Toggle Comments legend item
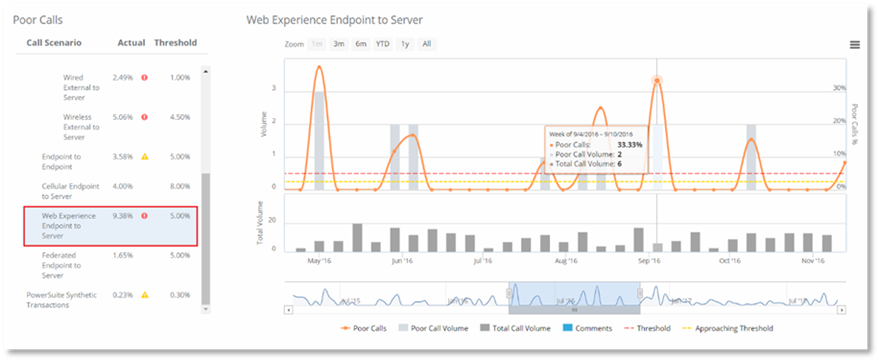The width and height of the screenshot is (879, 361). (x=587, y=328)
